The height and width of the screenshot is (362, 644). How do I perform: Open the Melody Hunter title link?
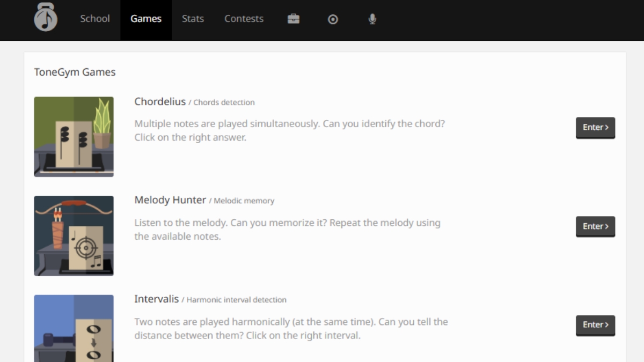coord(170,200)
